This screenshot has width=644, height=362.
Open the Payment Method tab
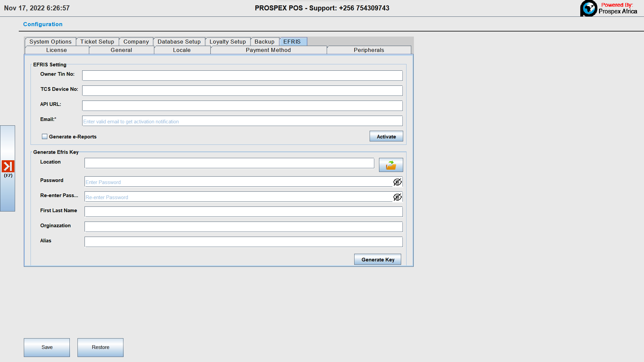coord(268,50)
